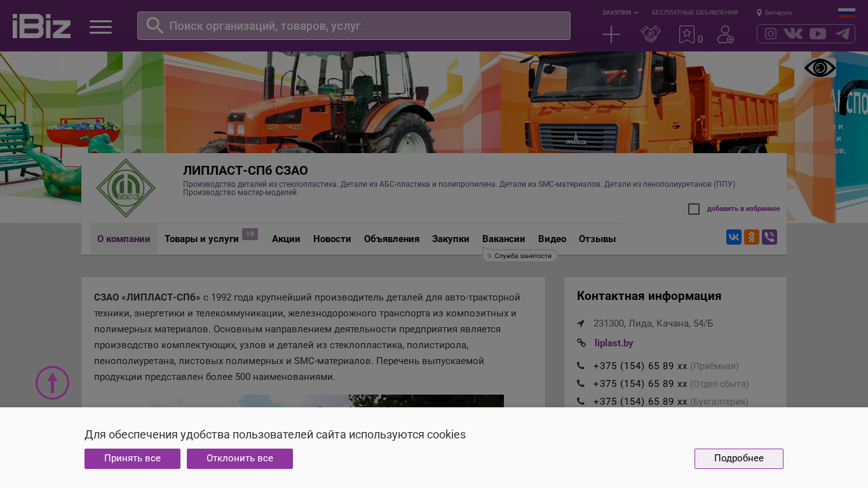Image resolution: width=868 pixels, height=488 pixels.
Task: Open the Акции tab
Action: coord(286,239)
